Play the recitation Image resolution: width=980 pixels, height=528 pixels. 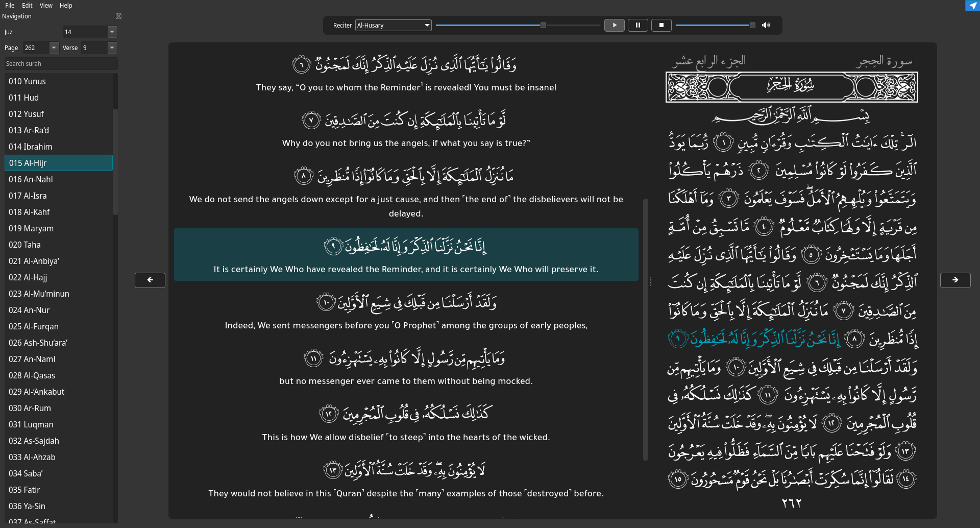coord(615,25)
